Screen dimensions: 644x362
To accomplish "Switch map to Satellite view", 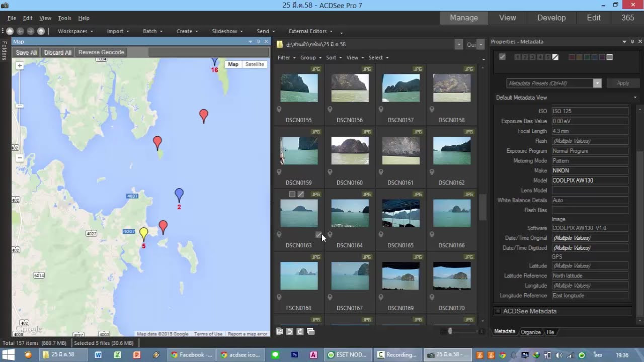I will [x=255, y=64].
